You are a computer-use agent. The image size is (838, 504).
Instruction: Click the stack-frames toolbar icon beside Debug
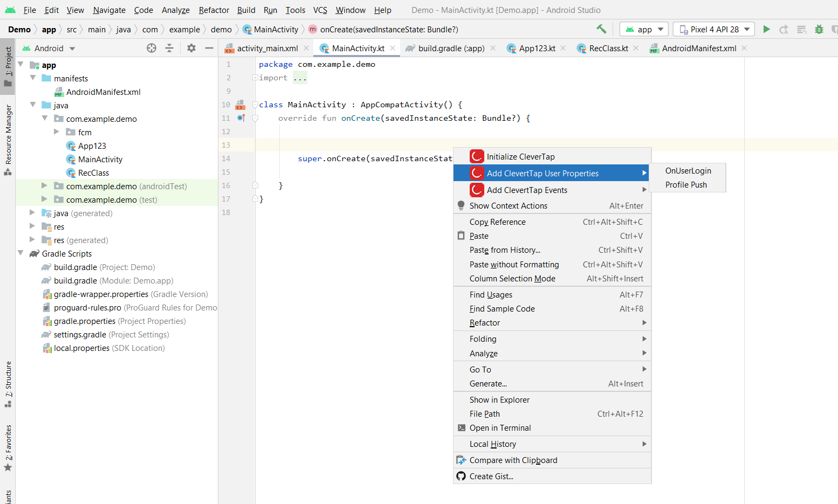[802, 29]
